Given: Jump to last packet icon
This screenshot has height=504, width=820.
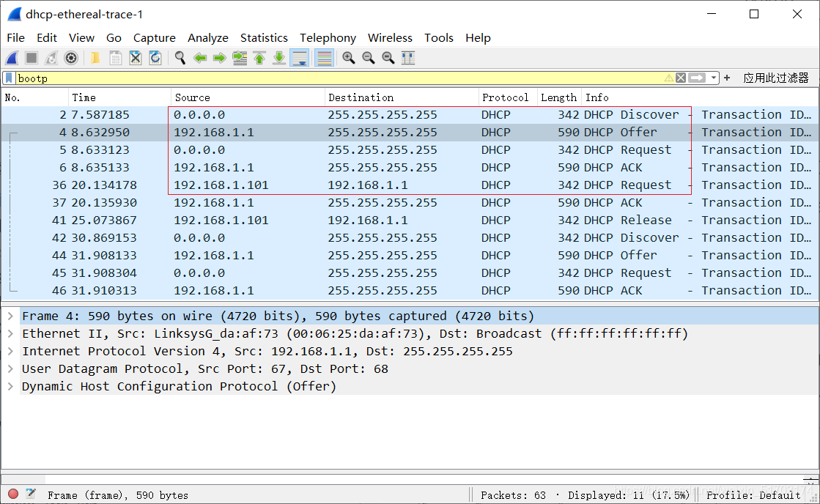Looking at the screenshot, I should [x=279, y=58].
